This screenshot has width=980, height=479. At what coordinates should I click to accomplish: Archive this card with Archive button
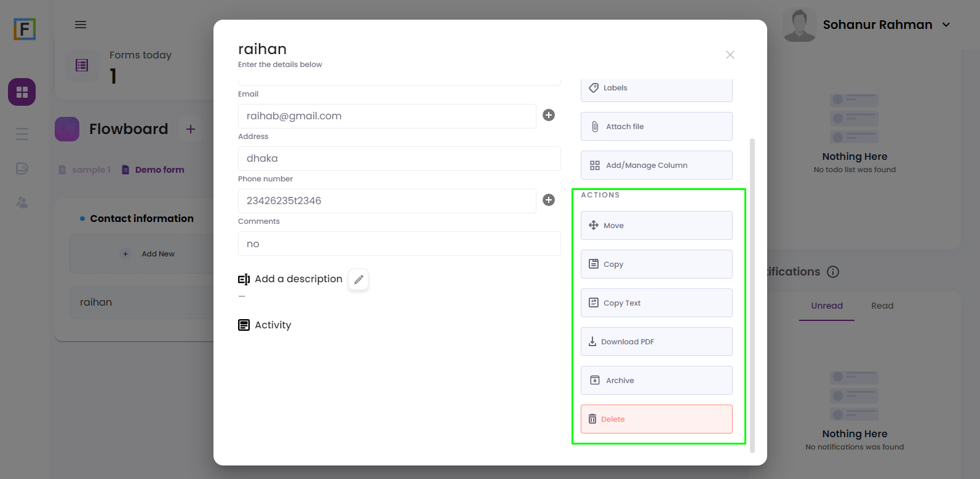[x=656, y=380]
